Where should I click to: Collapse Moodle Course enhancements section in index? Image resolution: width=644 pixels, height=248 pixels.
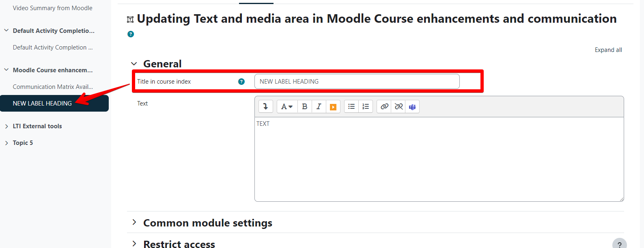pyautogui.click(x=6, y=70)
